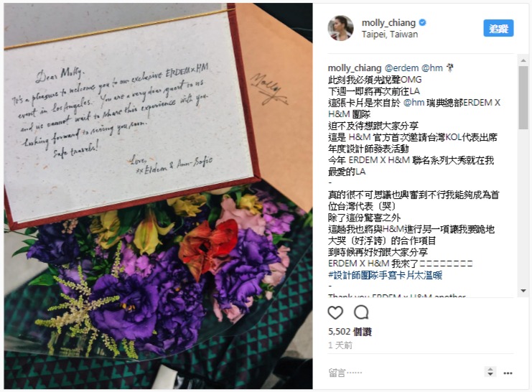Open molly_chiang profile avatar picture
Image resolution: width=532 pixels, height=392 pixels.
coord(340,28)
